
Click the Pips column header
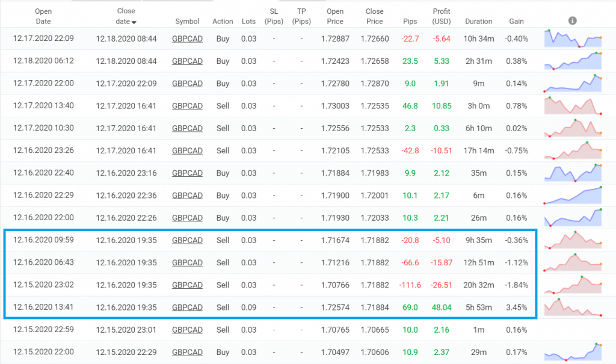pyautogui.click(x=410, y=22)
